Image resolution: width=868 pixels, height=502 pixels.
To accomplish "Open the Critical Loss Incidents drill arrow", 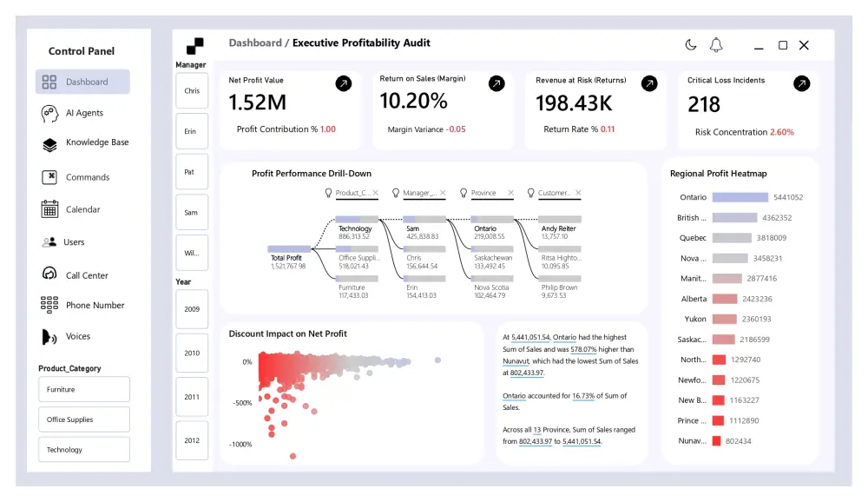I will click(801, 83).
